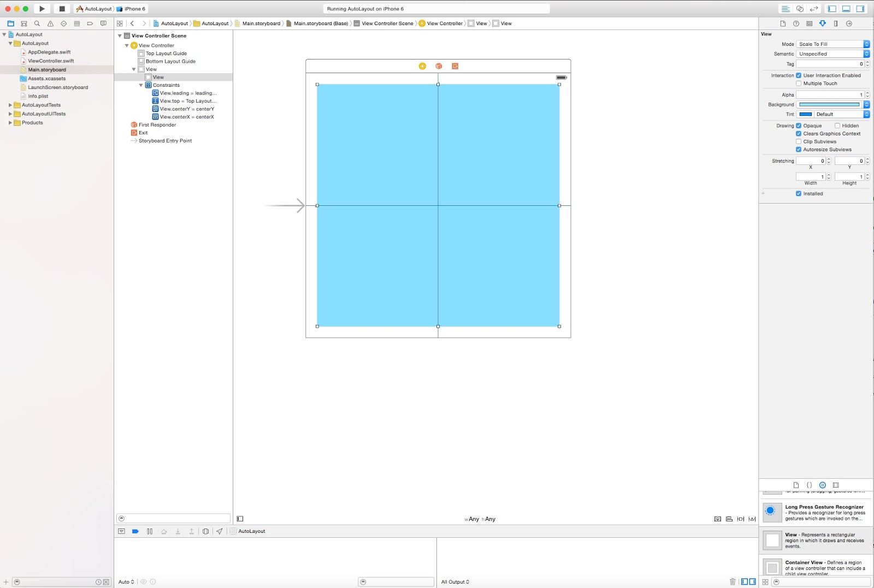
Task: Enable Multiple Touch checkbox
Action: [x=799, y=84]
